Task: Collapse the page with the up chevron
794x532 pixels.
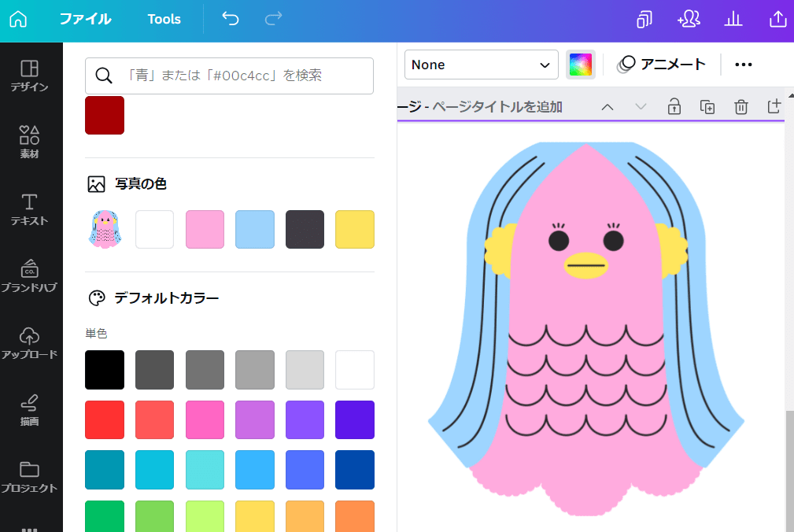Action: tap(607, 106)
